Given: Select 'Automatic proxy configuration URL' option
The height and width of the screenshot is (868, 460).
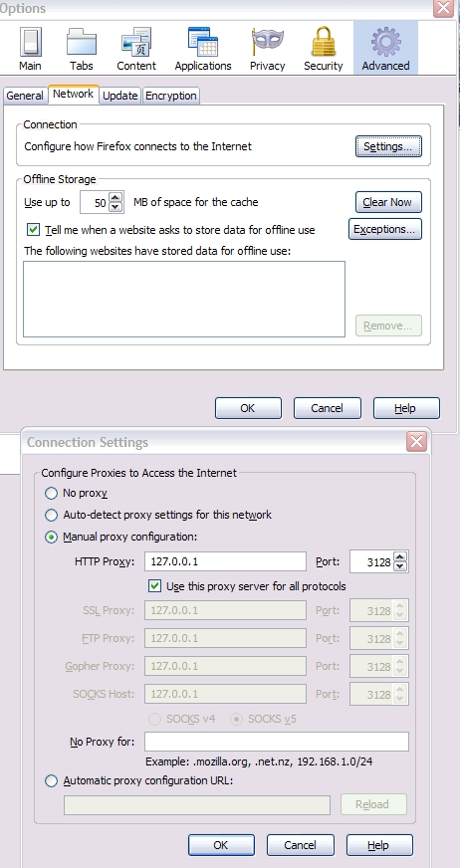Looking at the screenshot, I should 51,780.
